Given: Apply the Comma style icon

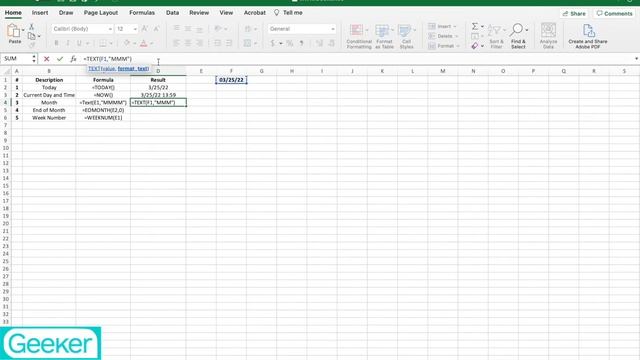Looking at the screenshot, I should pos(302,43).
